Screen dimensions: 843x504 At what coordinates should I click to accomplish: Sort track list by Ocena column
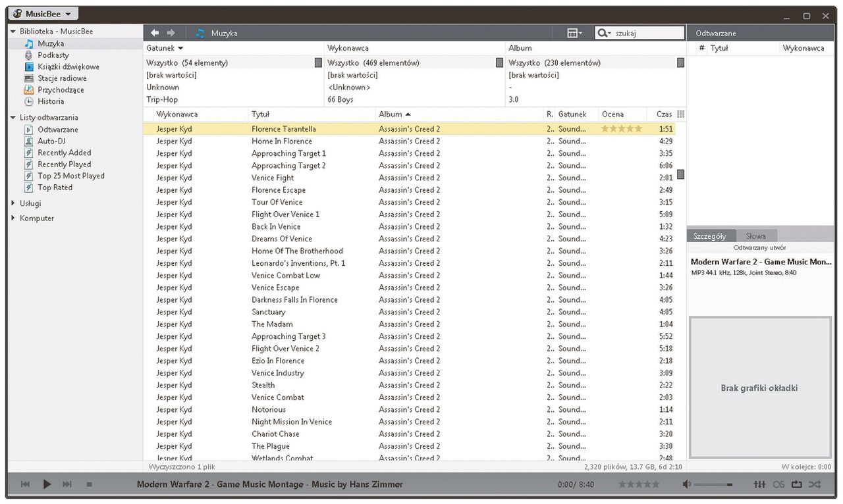point(612,114)
